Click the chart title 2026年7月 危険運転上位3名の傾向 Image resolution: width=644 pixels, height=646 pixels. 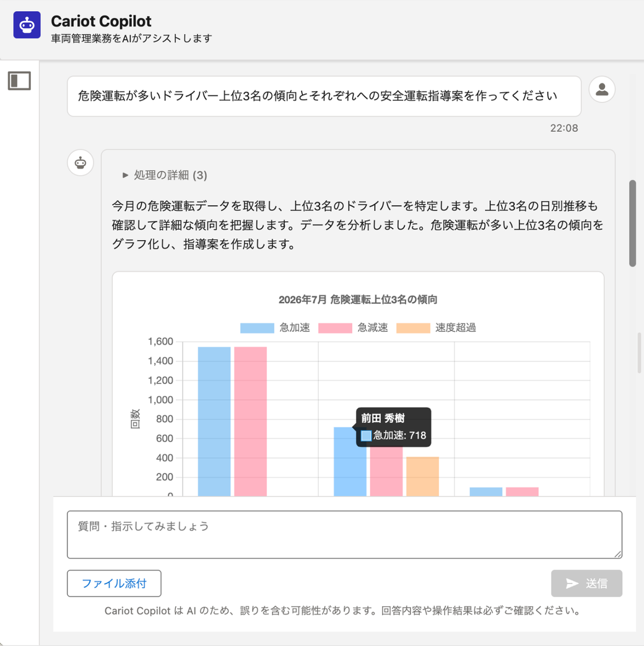(358, 299)
